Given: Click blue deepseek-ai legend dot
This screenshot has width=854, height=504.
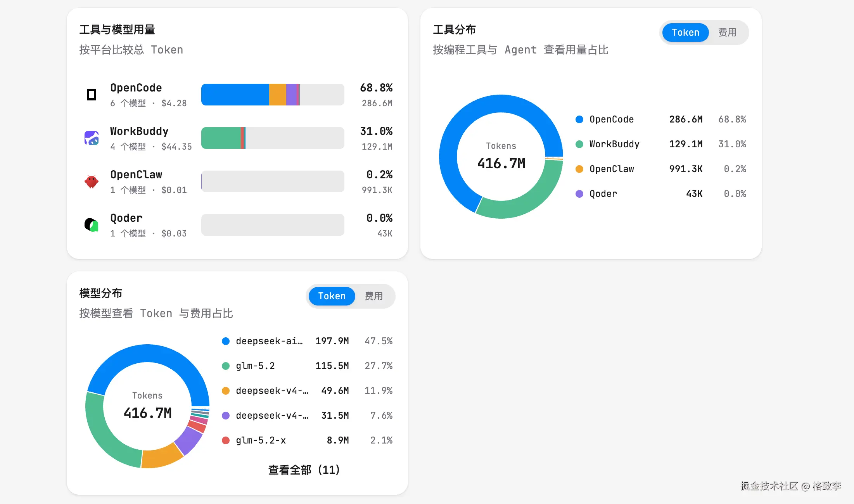Looking at the screenshot, I should [226, 341].
